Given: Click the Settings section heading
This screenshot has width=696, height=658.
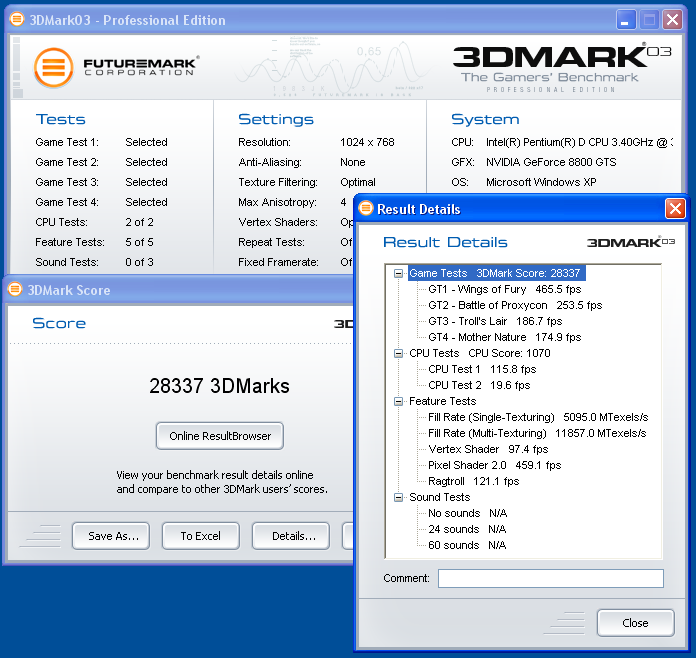Looking at the screenshot, I should click(276, 119).
